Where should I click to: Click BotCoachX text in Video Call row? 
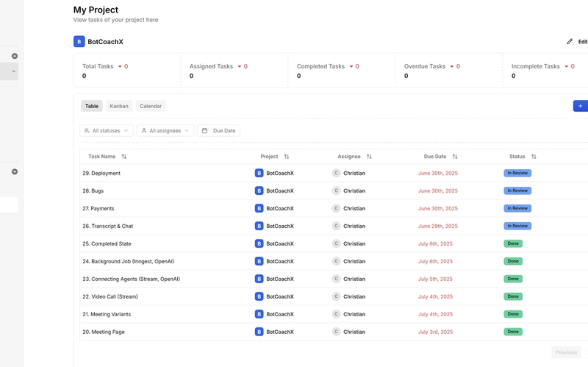point(280,297)
